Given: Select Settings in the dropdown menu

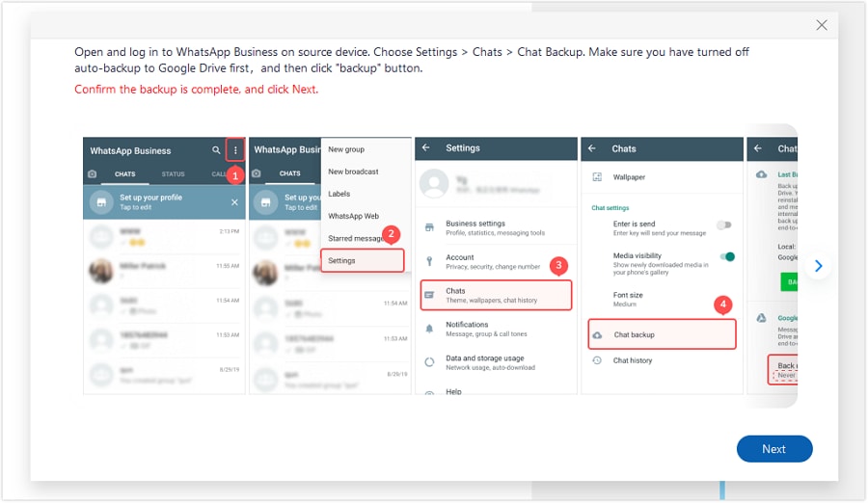Looking at the screenshot, I should 363,260.
